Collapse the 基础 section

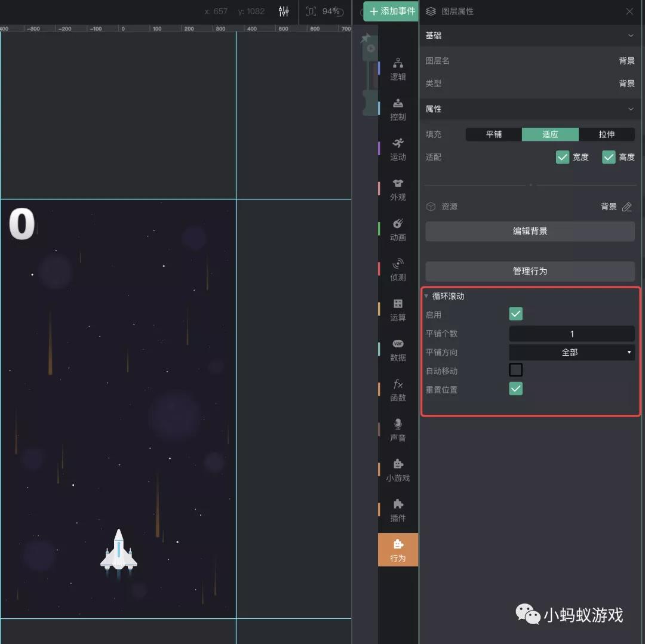(630, 35)
